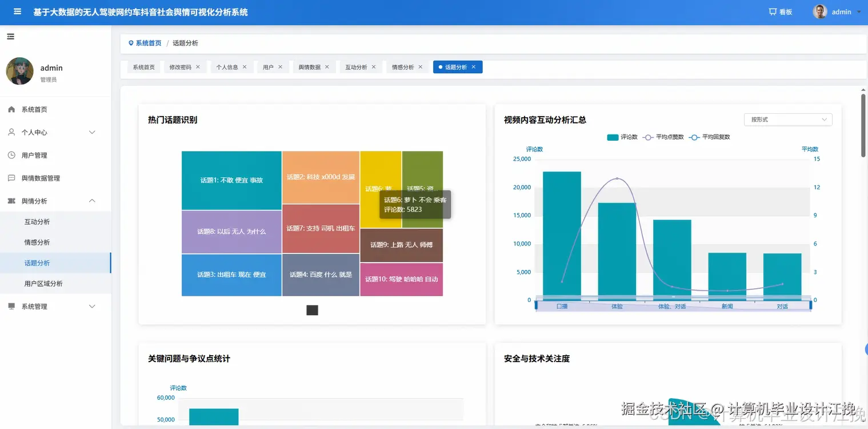Open 舆情数据管理 in sidebar
Viewport: 868px width, 429px height.
(55, 178)
